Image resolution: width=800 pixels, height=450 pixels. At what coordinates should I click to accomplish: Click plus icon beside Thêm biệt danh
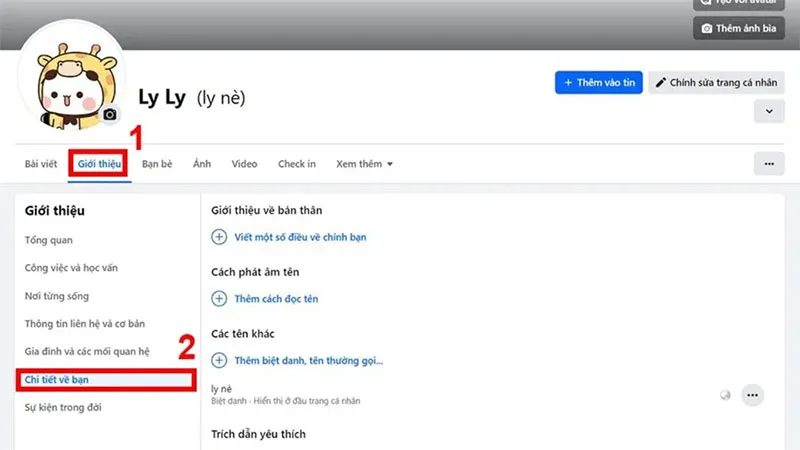tap(219, 361)
